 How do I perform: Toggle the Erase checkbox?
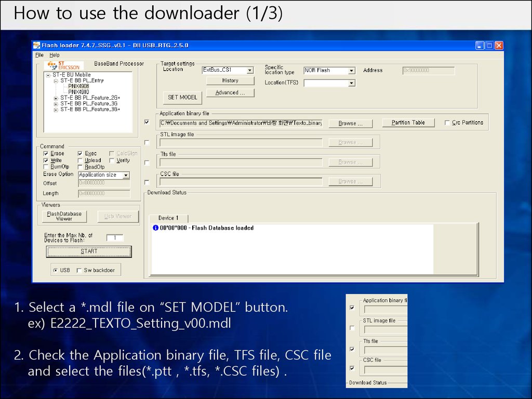pos(46,154)
